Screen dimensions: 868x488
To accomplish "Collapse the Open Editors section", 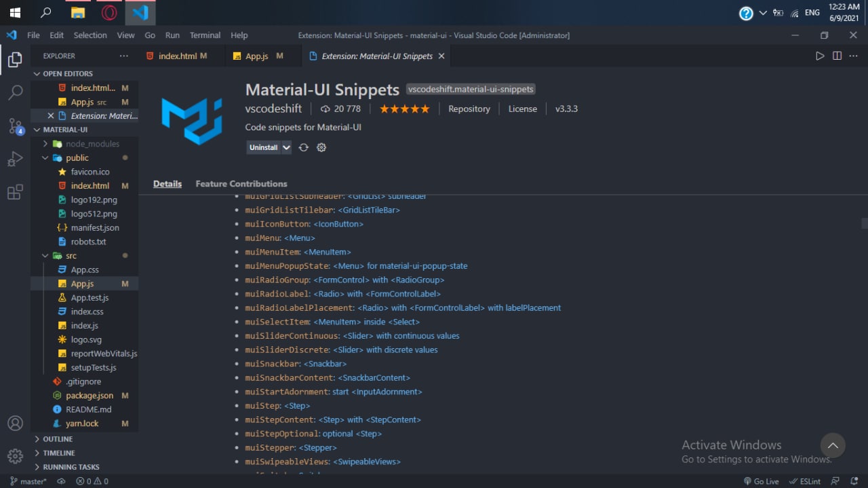I will point(68,73).
